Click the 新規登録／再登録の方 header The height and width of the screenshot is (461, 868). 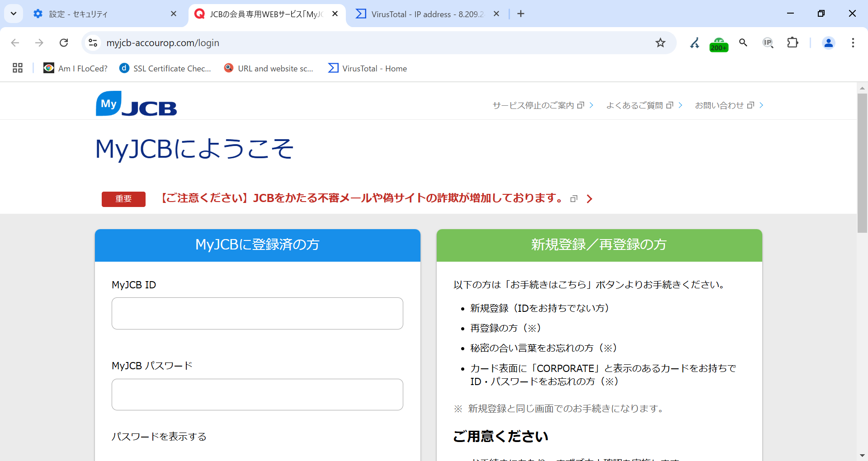[x=599, y=245]
